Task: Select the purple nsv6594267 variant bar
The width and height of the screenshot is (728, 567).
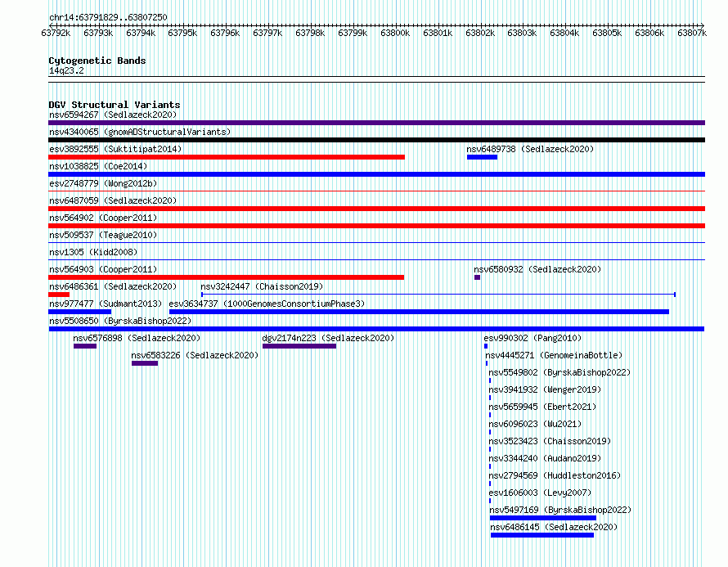Action: pos(376,123)
